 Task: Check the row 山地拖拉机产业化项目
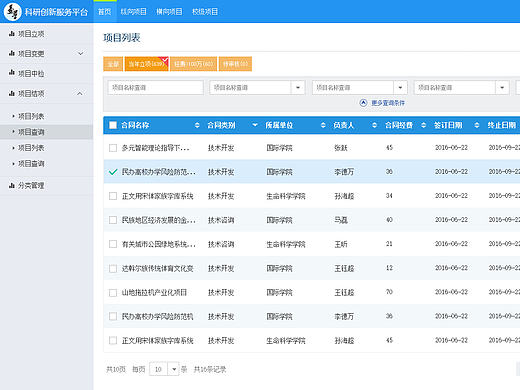coord(113,293)
